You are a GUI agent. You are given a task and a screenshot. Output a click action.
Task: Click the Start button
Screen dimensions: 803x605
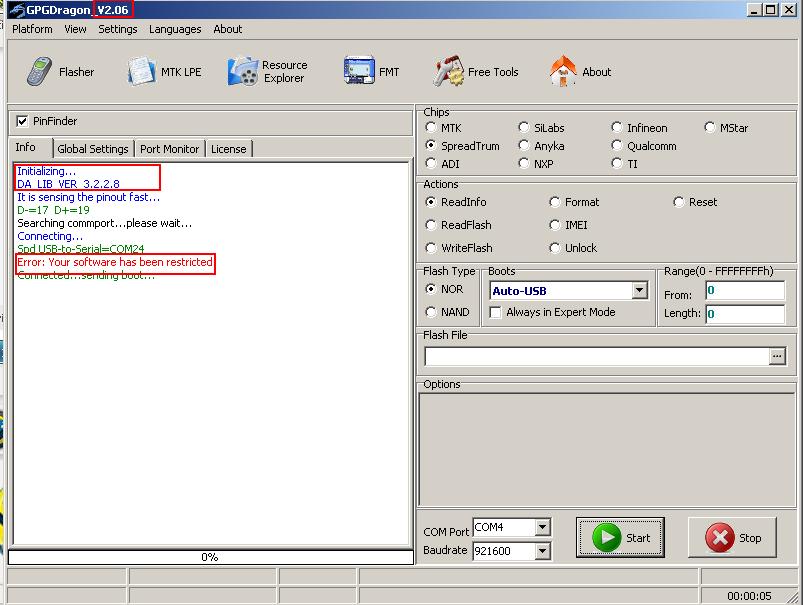tap(620, 537)
